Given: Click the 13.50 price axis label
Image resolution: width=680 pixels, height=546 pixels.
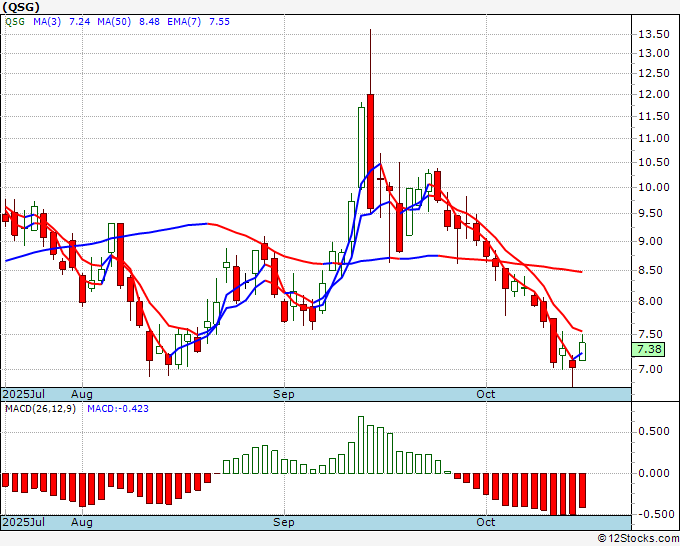Looking at the screenshot, I should coord(654,34).
